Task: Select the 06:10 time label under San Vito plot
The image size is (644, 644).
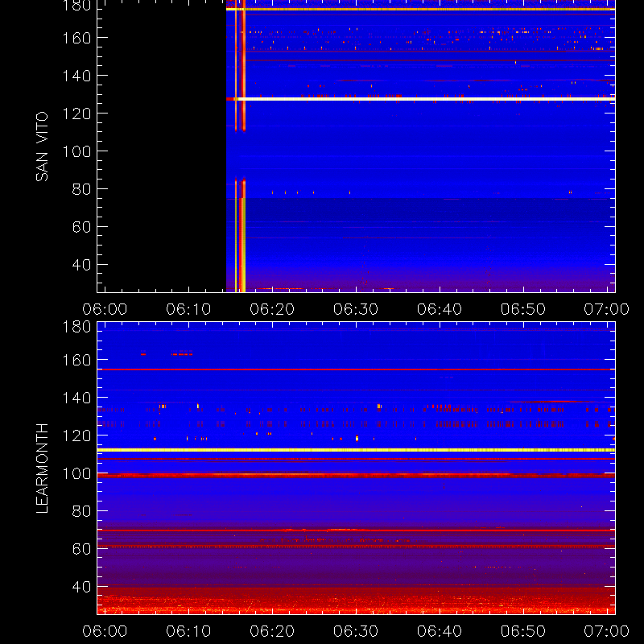Action: 188,309
